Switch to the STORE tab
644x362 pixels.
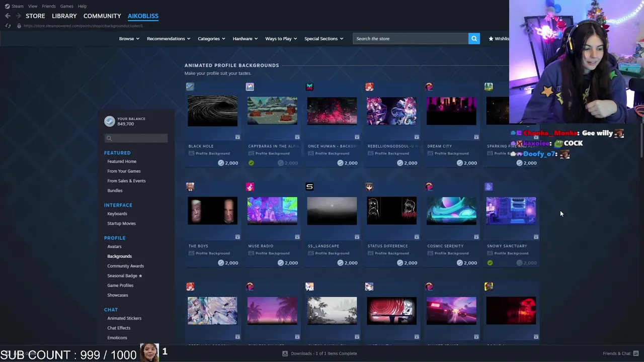[x=35, y=16]
